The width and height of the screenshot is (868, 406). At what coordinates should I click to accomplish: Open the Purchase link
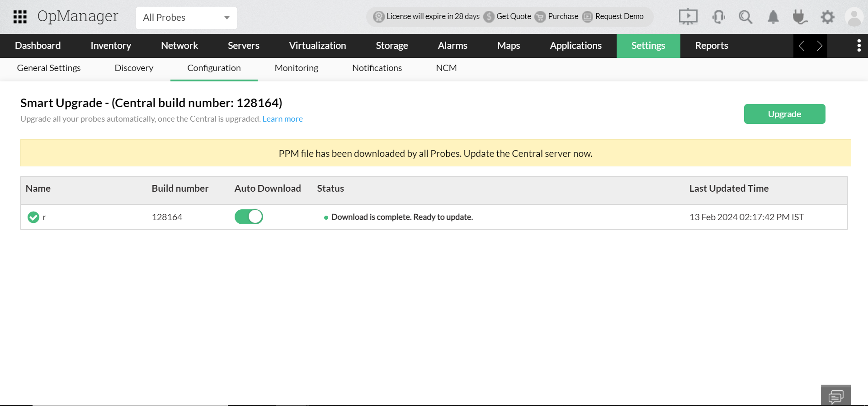click(563, 16)
